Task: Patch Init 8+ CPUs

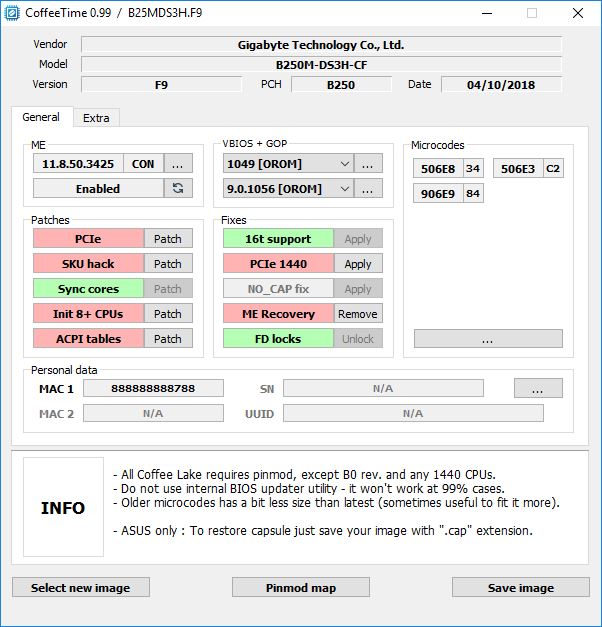Action: pyautogui.click(x=168, y=314)
